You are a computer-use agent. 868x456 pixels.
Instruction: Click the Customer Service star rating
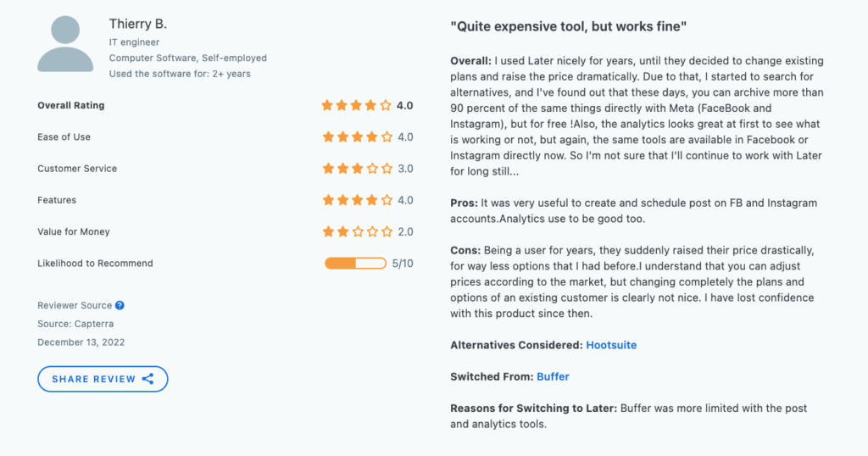[x=357, y=168]
